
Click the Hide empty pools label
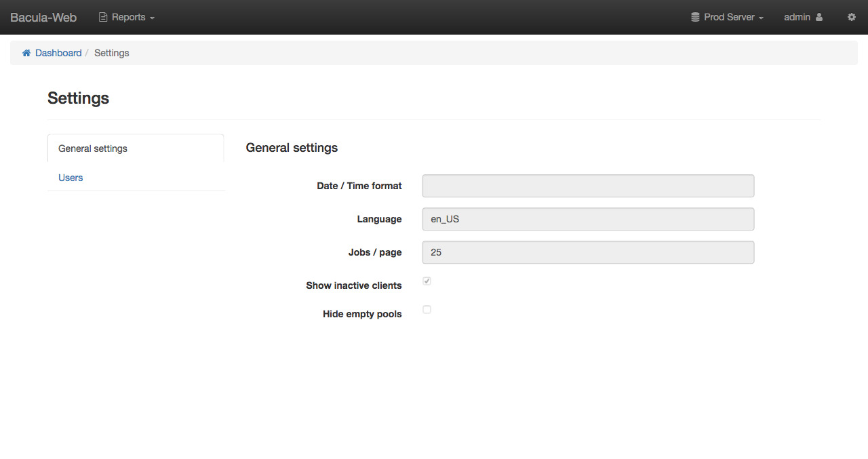coord(362,314)
